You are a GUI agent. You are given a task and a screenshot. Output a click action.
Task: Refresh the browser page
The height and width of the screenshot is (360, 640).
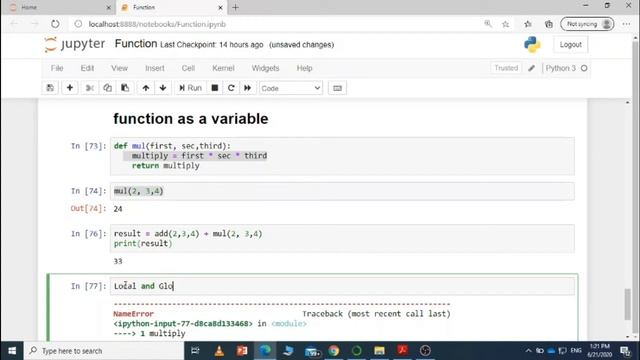pyautogui.click(x=55, y=24)
